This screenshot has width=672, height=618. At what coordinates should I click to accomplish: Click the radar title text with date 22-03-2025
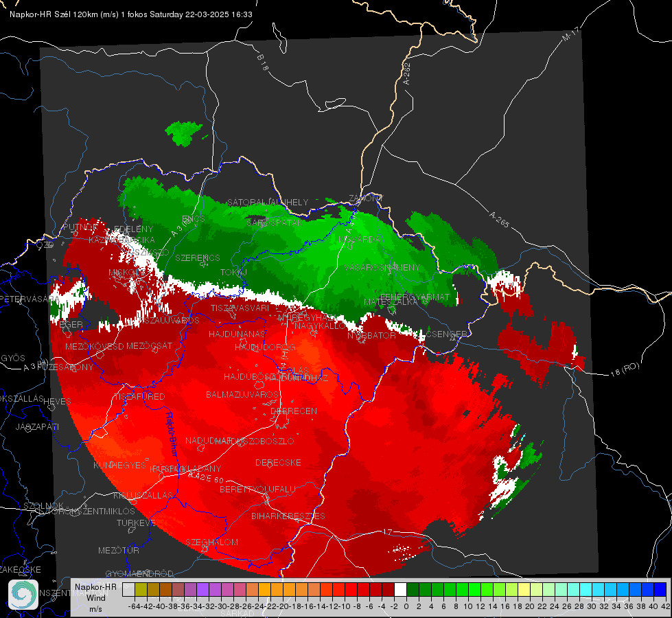point(131,14)
